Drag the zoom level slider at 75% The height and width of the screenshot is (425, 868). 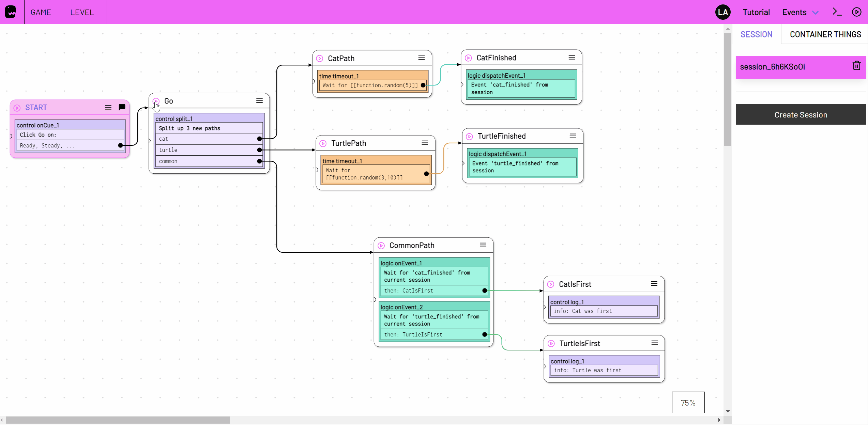point(688,402)
